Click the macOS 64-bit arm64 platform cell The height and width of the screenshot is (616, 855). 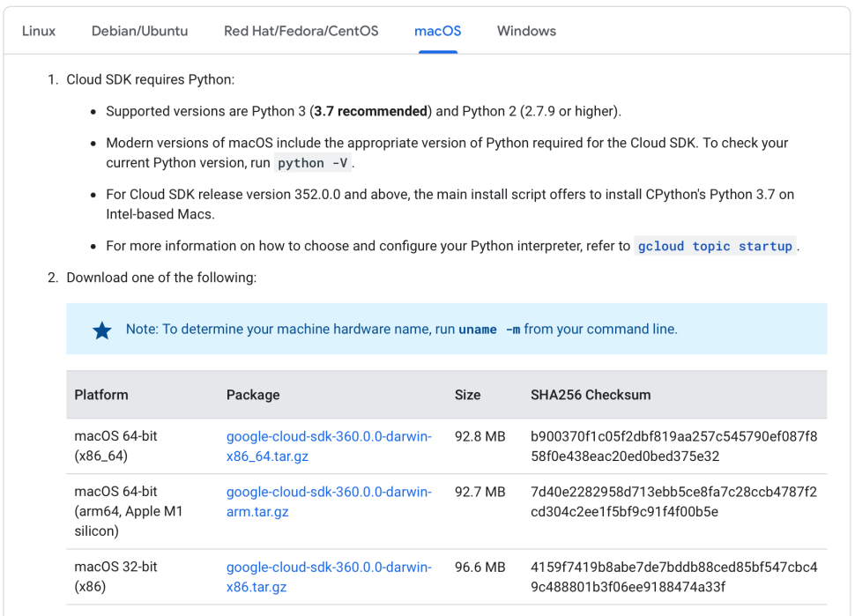pyautogui.click(x=128, y=511)
